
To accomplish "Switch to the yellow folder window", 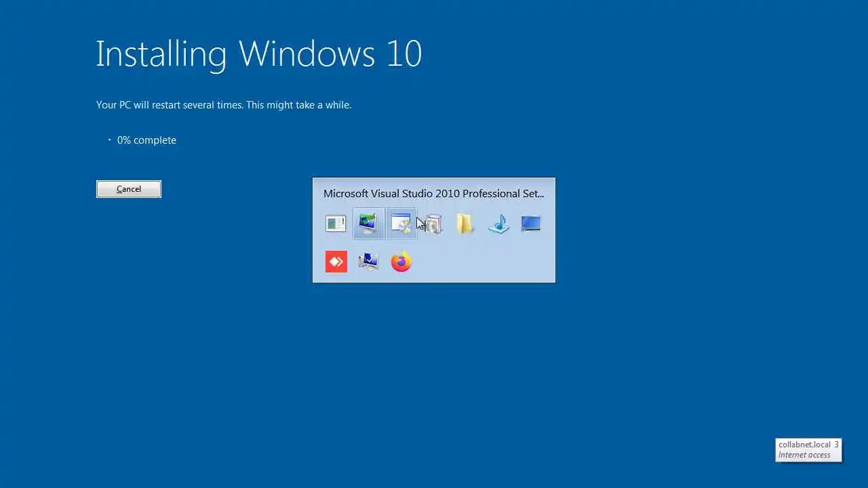I will click(x=466, y=224).
